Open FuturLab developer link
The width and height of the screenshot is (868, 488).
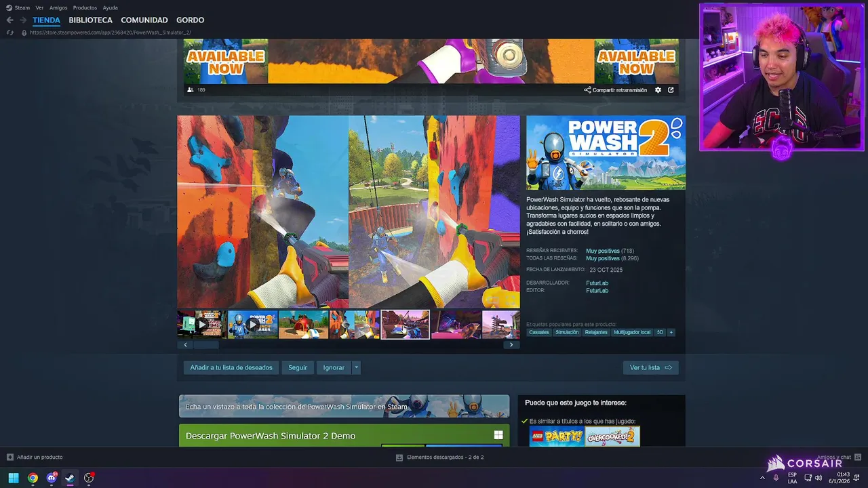[597, 283]
